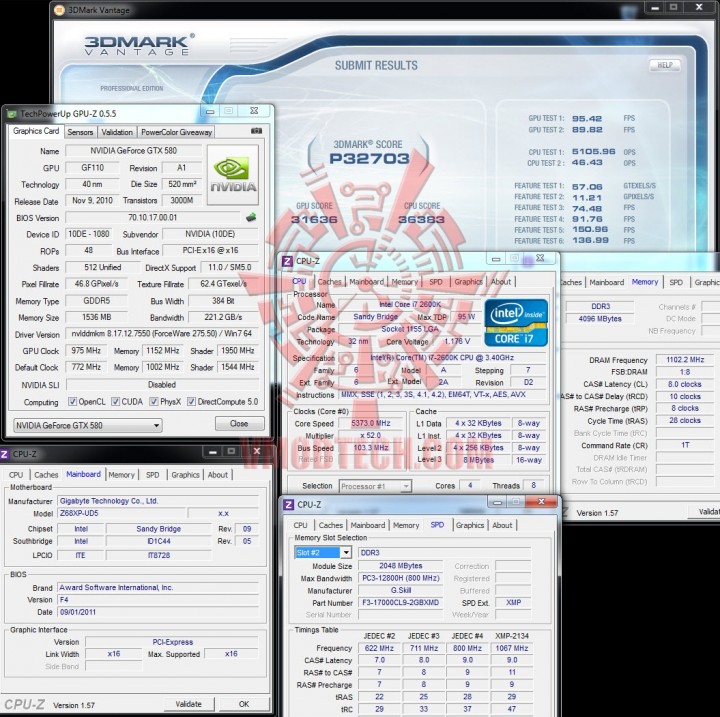Click the BIOS date 09/01/2011
720x717 pixels.
[x=158, y=612]
